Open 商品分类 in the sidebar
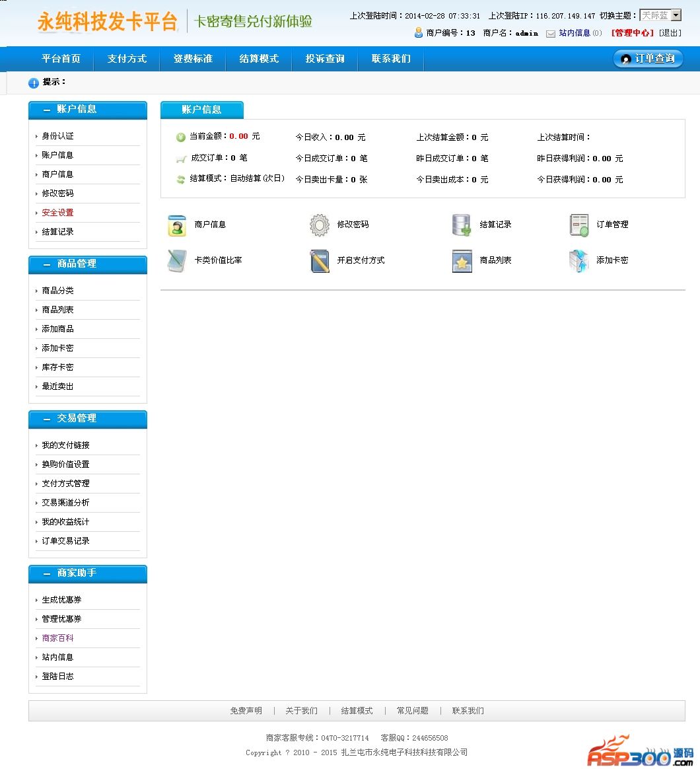Screen dimensions: 700x769 click(x=58, y=290)
